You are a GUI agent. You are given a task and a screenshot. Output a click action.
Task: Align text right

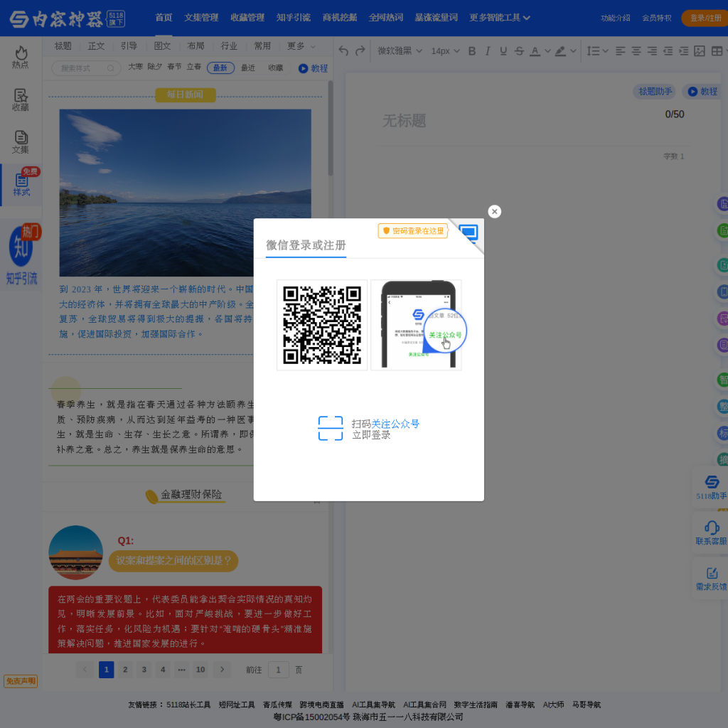click(652, 51)
